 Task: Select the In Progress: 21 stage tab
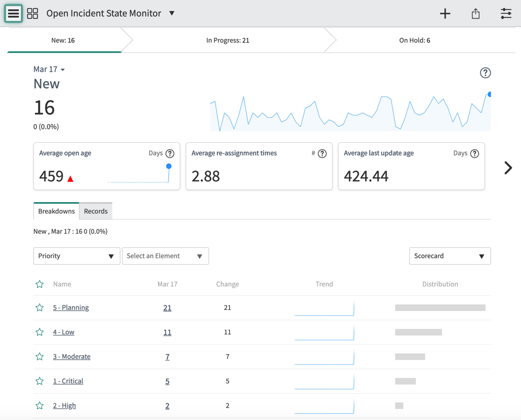(228, 40)
